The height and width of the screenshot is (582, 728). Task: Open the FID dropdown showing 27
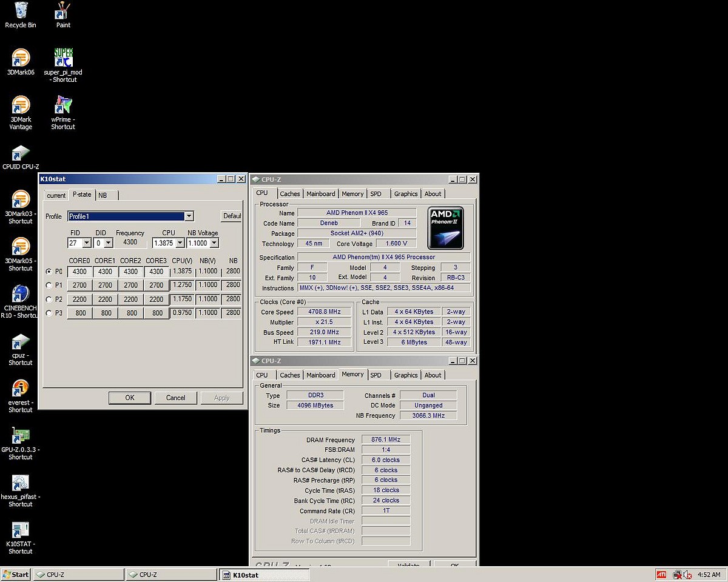pos(86,243)
